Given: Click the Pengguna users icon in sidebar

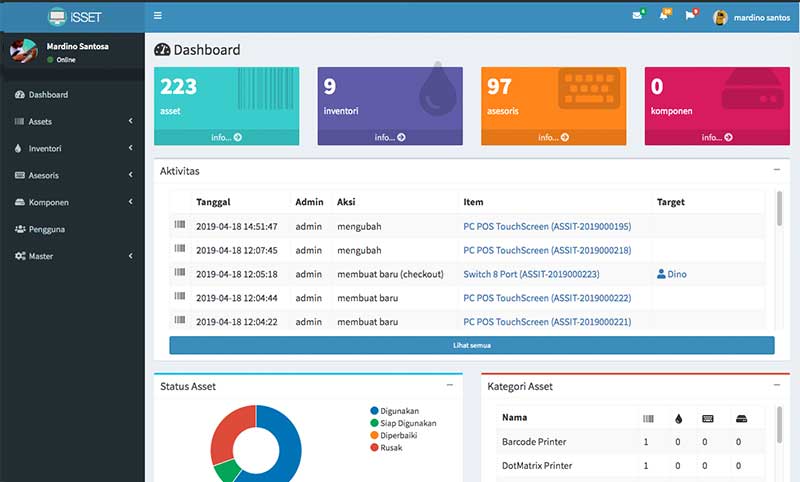Looking at the screenshot, I should (x=20, y=229).
